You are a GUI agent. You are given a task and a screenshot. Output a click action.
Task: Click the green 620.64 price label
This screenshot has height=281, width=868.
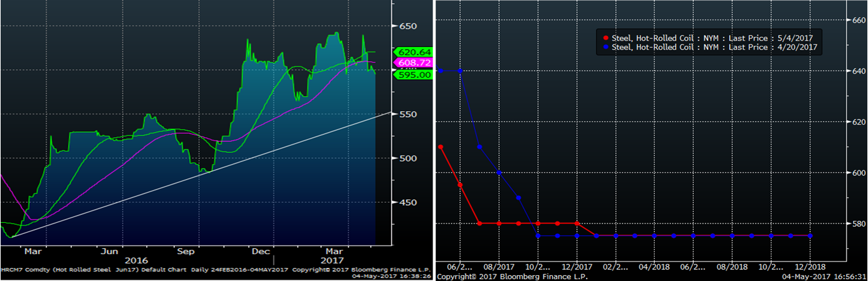pyautogui.click(x=412, y=52)
